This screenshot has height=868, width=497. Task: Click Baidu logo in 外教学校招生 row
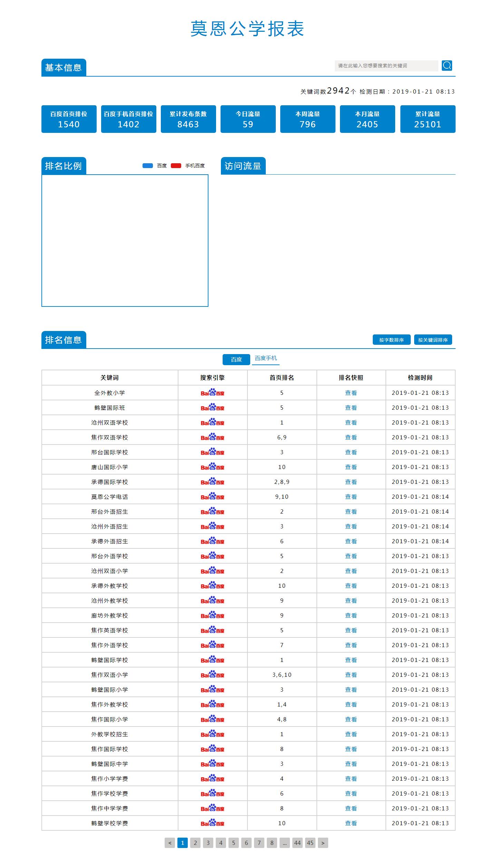pos(213,734)
